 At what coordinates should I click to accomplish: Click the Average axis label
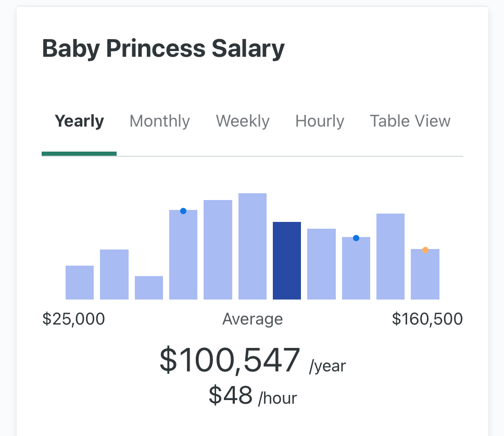(253, 319)
